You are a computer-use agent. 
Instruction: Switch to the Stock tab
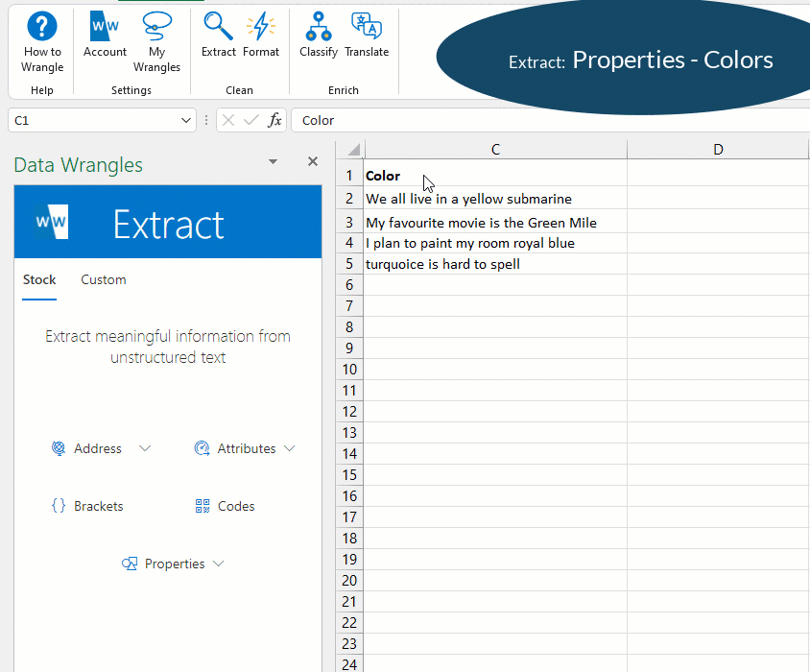[39, 279]
